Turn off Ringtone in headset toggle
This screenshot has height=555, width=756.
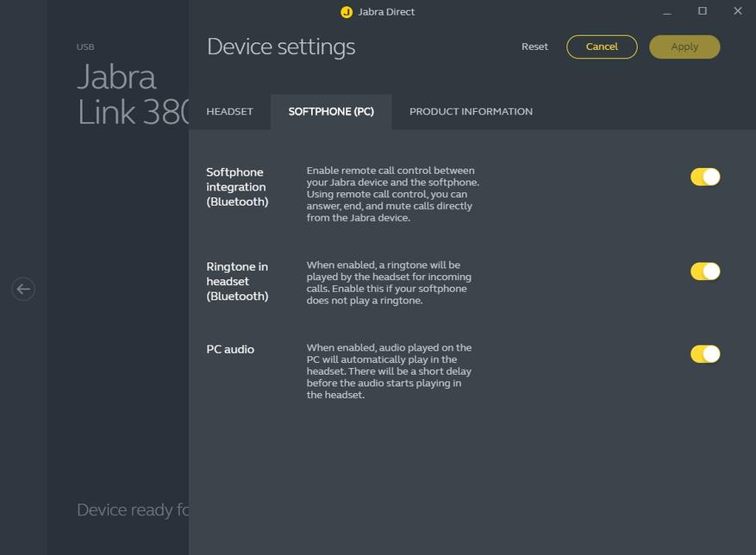coord(704,271)
